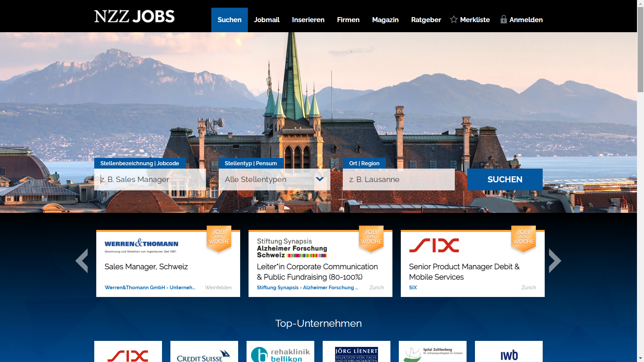The width and height of the screenshot is (644, 362).
Task: Open Credit Suisse company tile
Action: 204,352
